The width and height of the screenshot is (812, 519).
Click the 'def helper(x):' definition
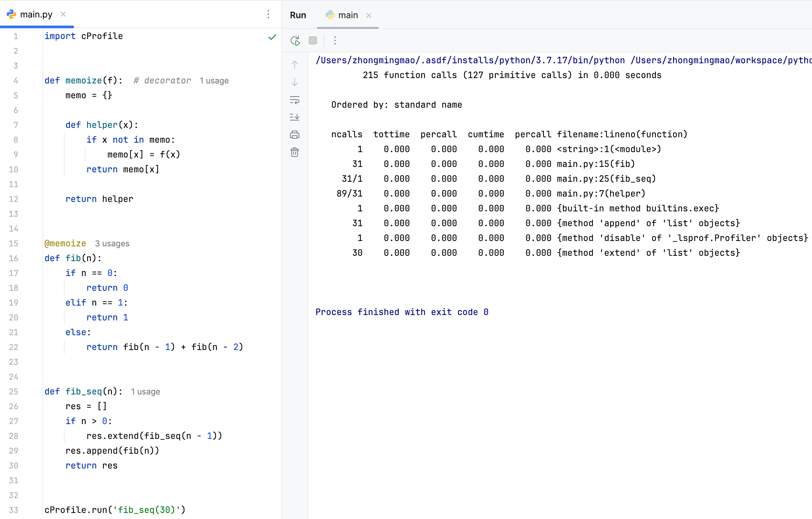(102, 125)
